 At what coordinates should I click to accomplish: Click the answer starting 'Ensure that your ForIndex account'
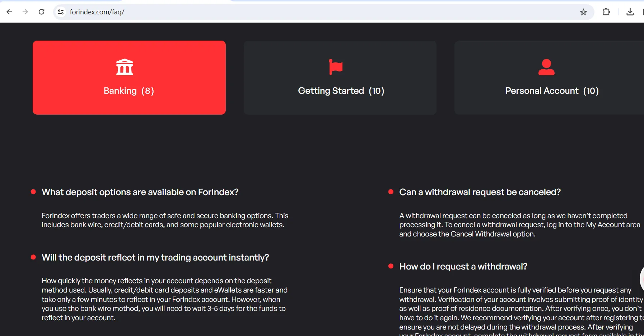pos(521,311)
